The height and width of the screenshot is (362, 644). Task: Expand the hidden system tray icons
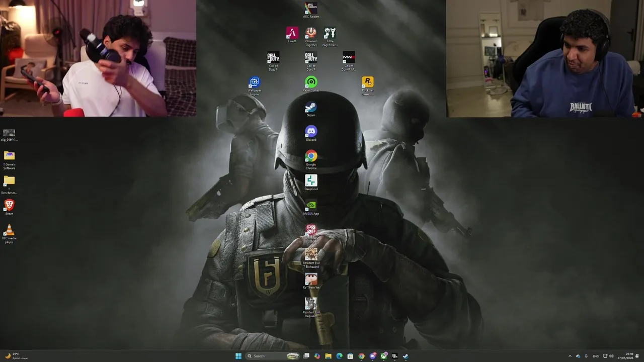(570, 356)
